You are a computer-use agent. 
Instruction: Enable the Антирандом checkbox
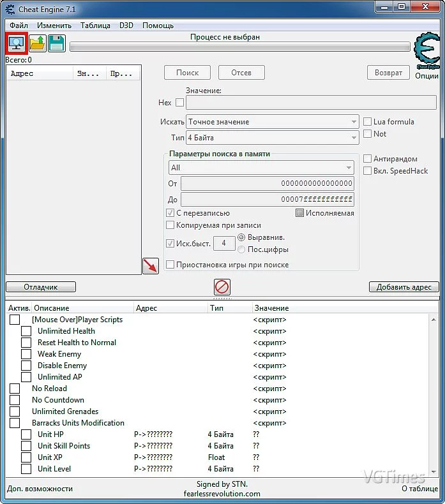pyautogui.click(x=367, y=158)
